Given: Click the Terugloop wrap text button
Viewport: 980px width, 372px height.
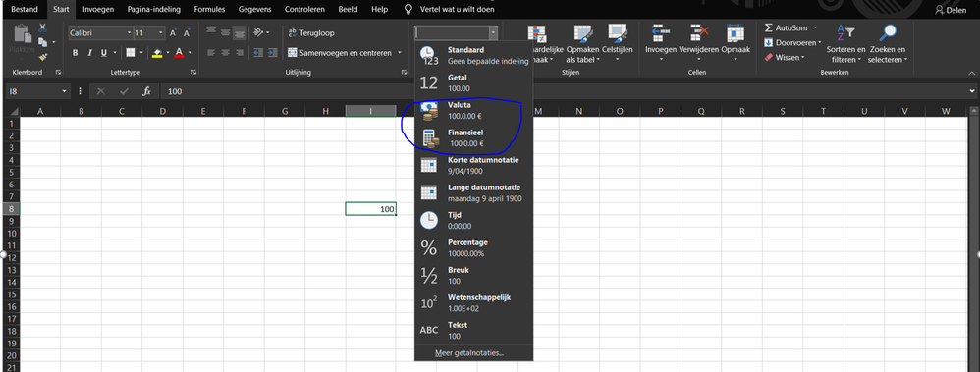Looking at the screenshot, I should [x=312, y=33].
